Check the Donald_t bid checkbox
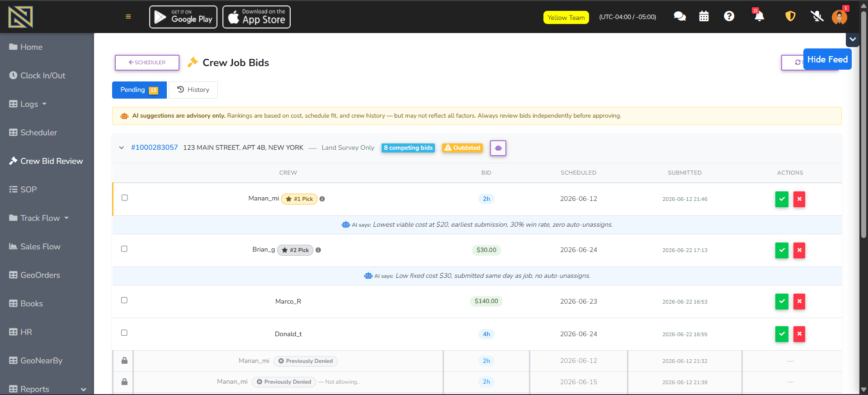 tap(124, 333)
